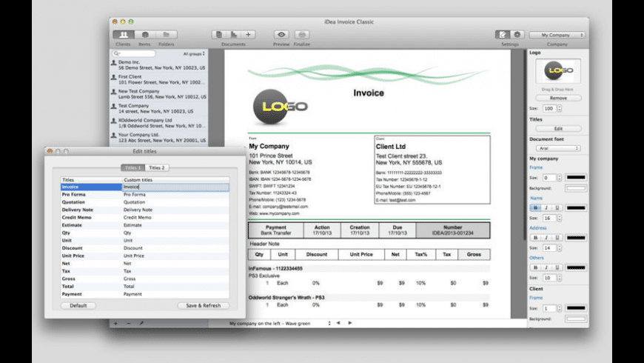The image size is (644, 363).
Task: Go to next template arrow
Action: (x=350, y=323)
